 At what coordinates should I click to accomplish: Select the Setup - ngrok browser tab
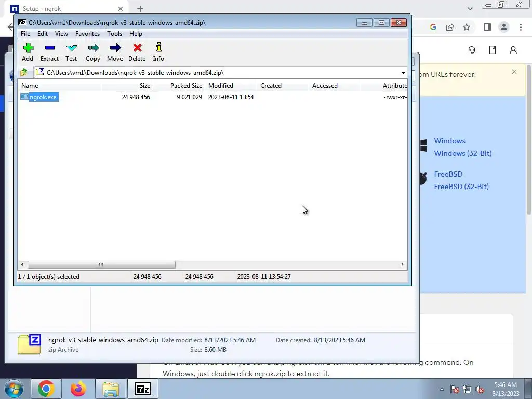point(66,9)
